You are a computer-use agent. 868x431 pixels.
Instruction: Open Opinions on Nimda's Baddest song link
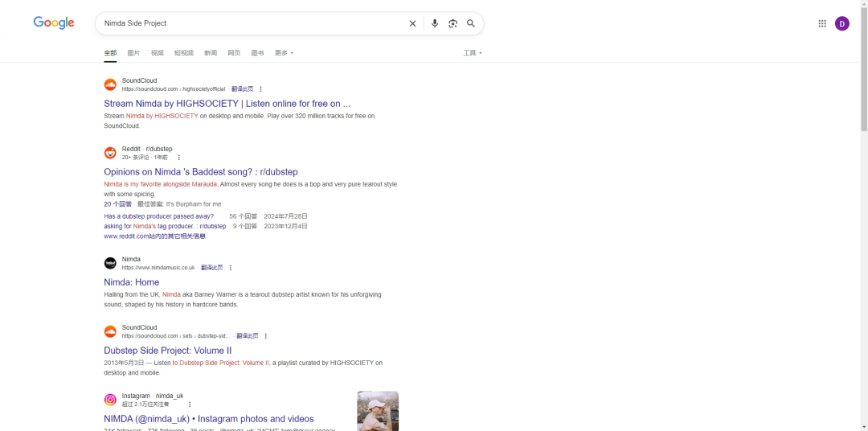(x=201, y=172)
